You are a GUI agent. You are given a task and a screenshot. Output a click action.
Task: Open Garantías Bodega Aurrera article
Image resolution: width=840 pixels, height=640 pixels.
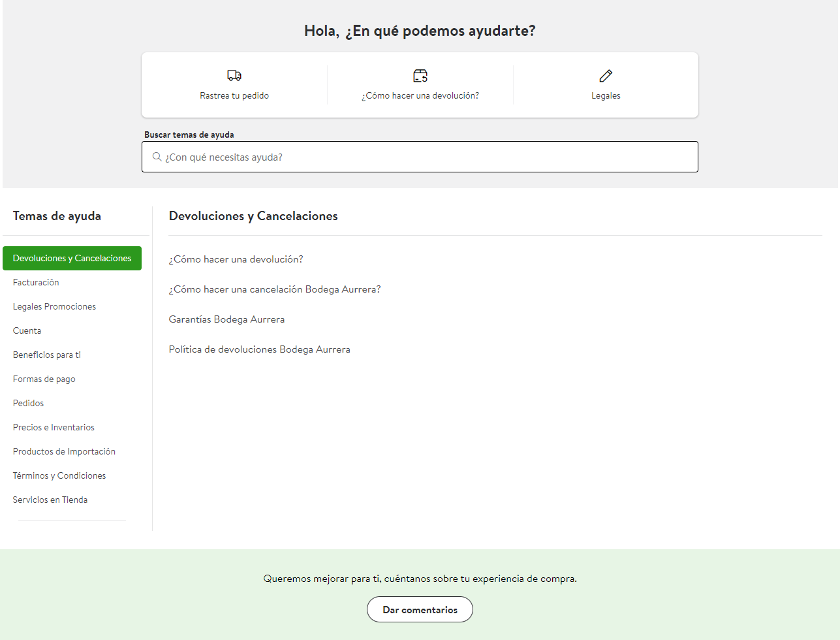(x=226, y=319)
